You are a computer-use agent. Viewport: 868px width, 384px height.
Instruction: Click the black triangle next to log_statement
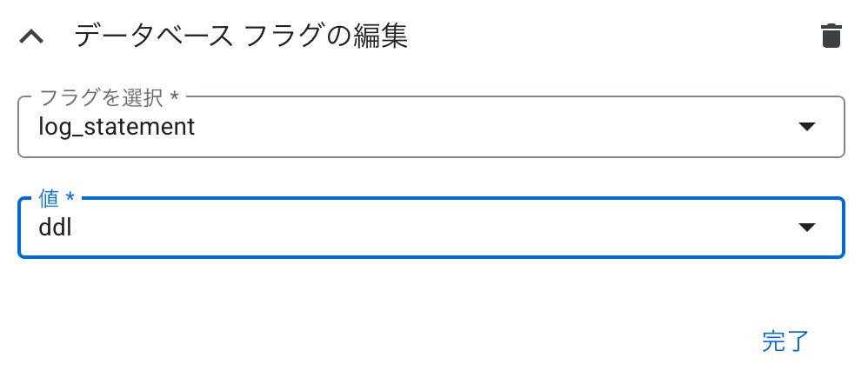[807, 127]
